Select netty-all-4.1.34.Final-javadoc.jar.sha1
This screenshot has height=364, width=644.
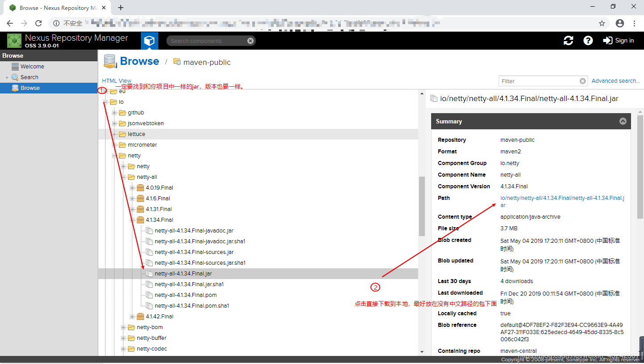pos(200,241)
